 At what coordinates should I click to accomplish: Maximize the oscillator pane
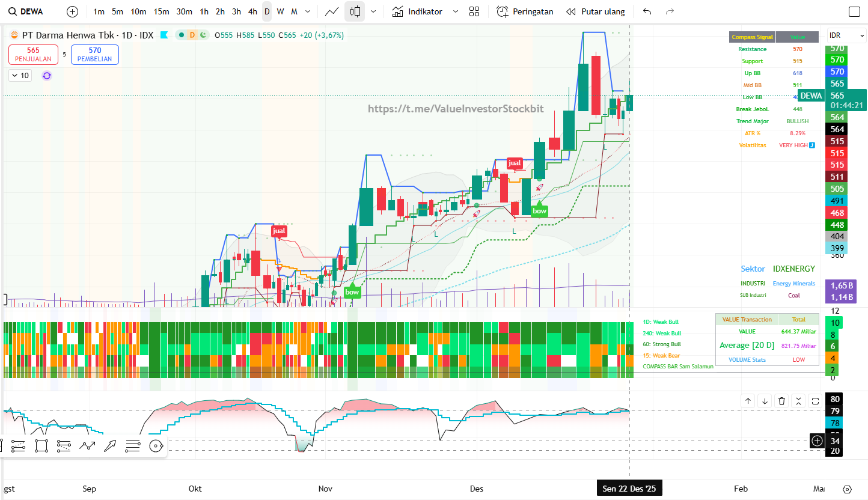815,401
